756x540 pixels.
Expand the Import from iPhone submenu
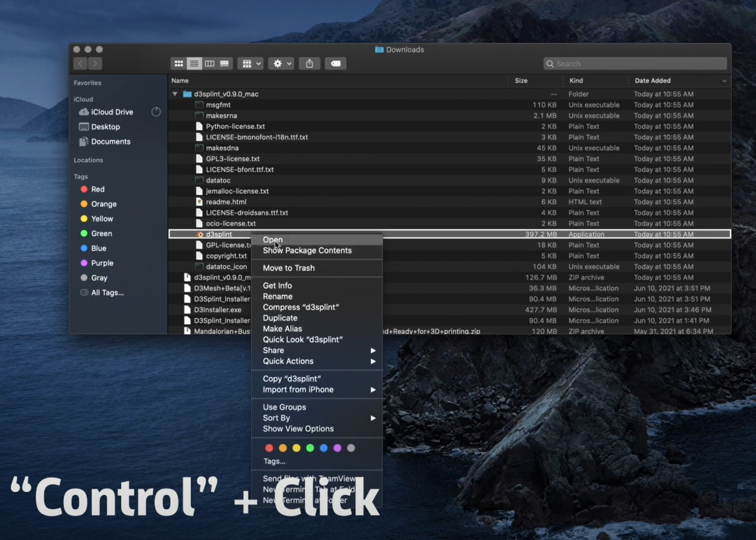317,390
